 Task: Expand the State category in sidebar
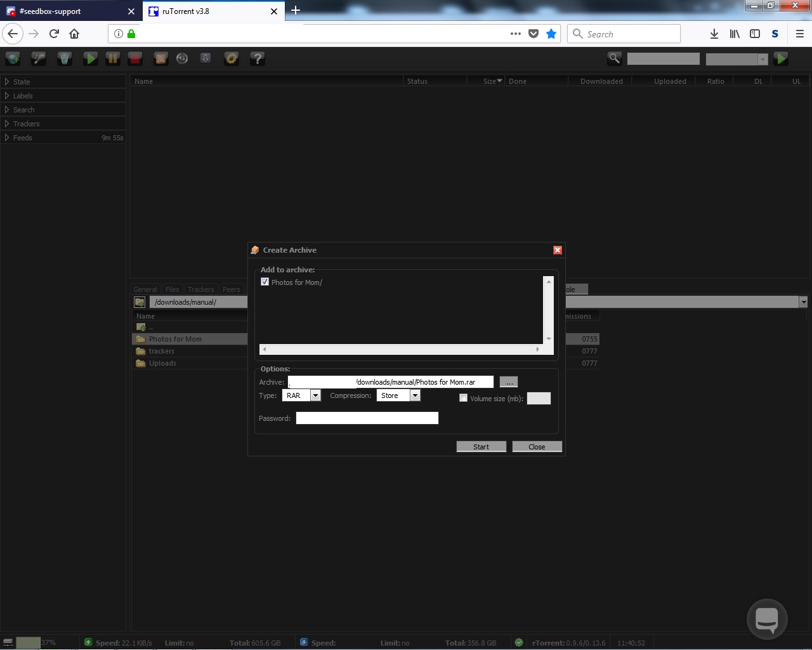(x=22, y=82)
